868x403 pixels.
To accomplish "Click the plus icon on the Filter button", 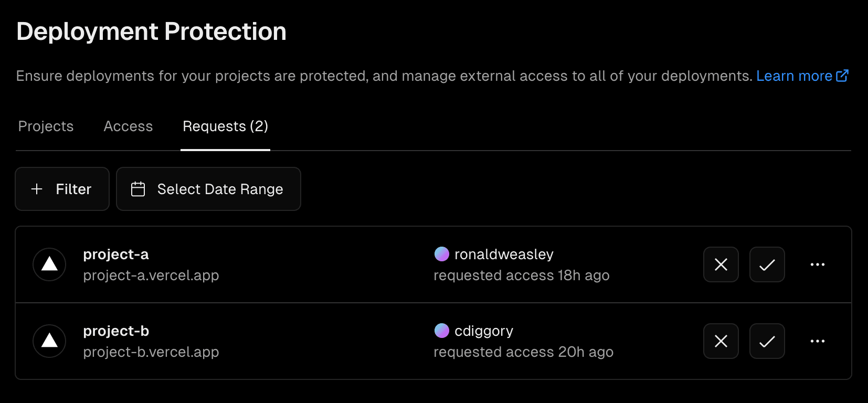I will 36,189.
